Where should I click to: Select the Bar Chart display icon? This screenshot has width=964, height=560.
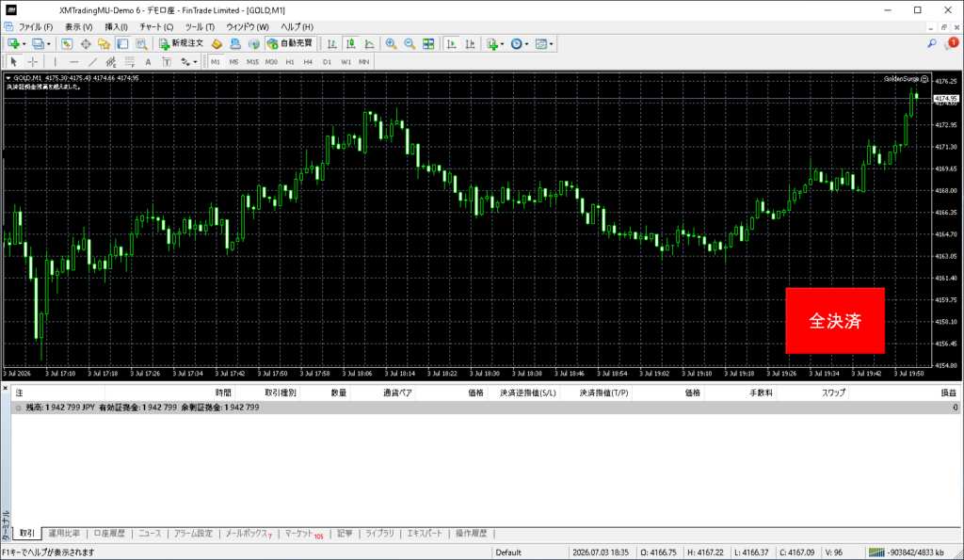tap(332, 43)
